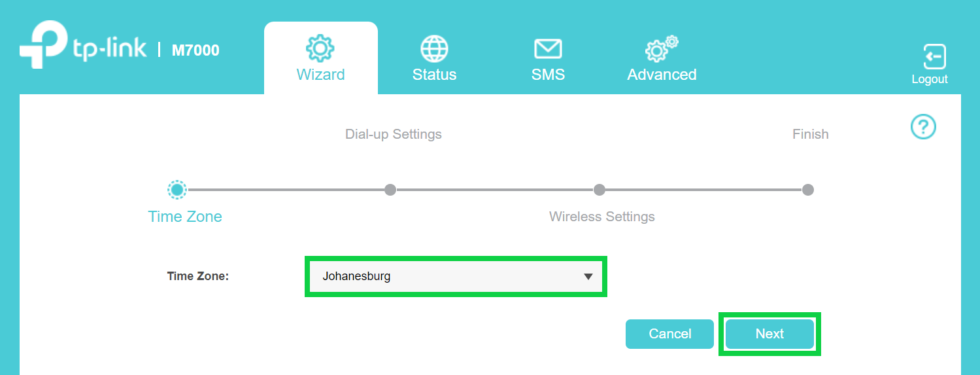Switch to the Status tab label
This screenshot has height=375, width=980.
pos(434,75)
